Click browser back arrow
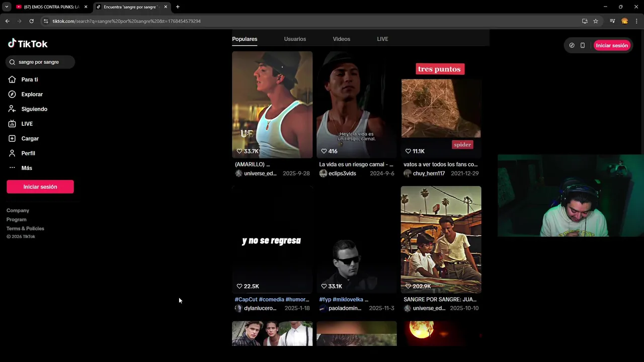This screenshot has width=644, height=362. pos(7,21)
